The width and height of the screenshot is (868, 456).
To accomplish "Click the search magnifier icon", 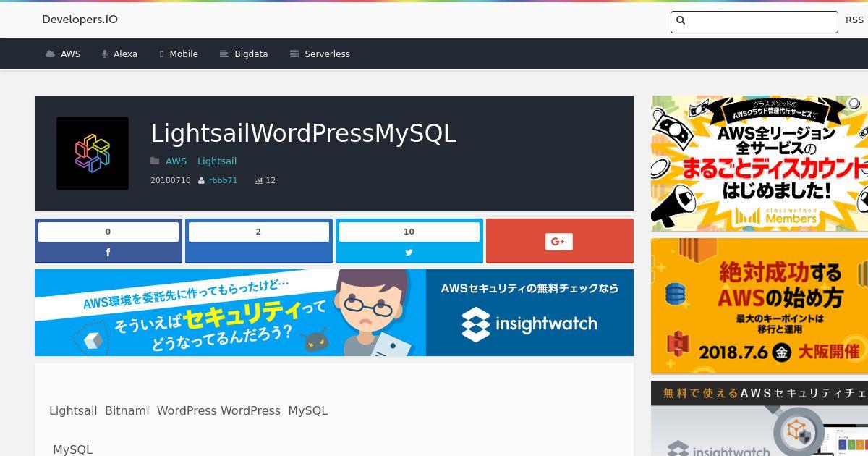I will click(681, 21).
